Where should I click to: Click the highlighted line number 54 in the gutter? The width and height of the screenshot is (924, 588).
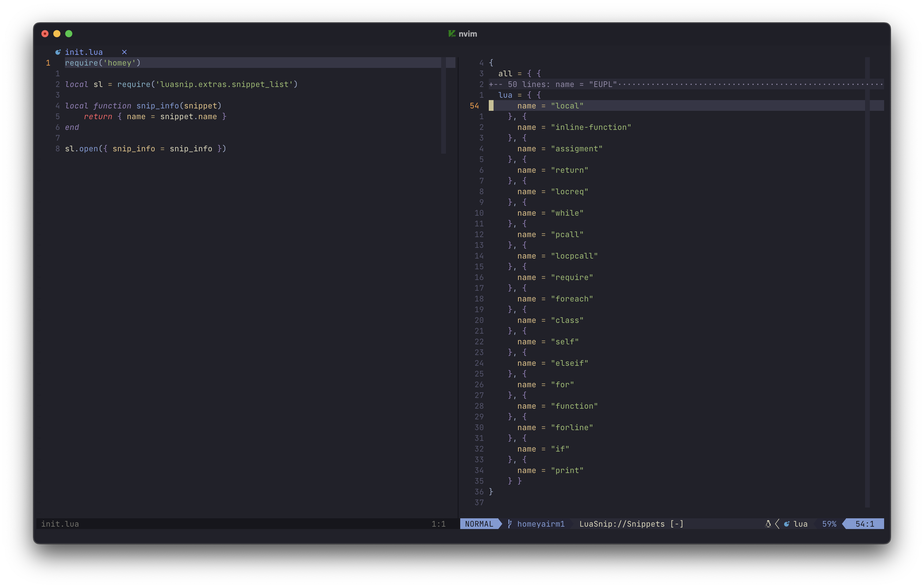tap(474, 106)
